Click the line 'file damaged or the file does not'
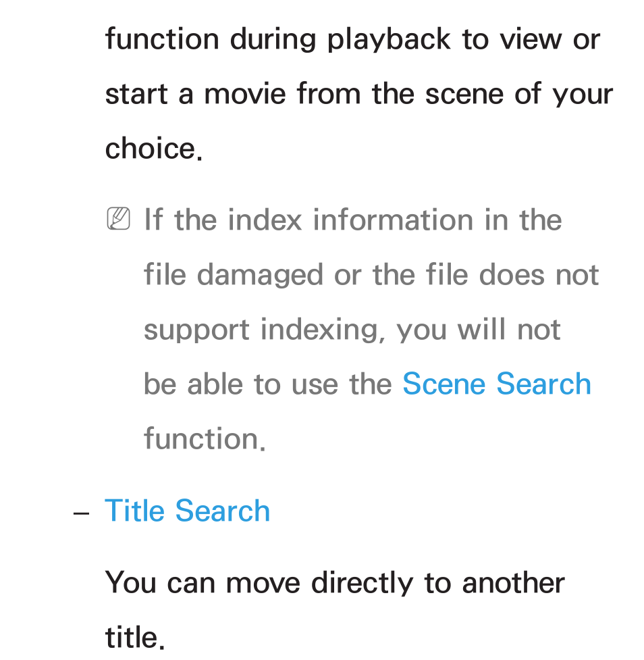The image size is (644, 660). click(x=371, y=275)
